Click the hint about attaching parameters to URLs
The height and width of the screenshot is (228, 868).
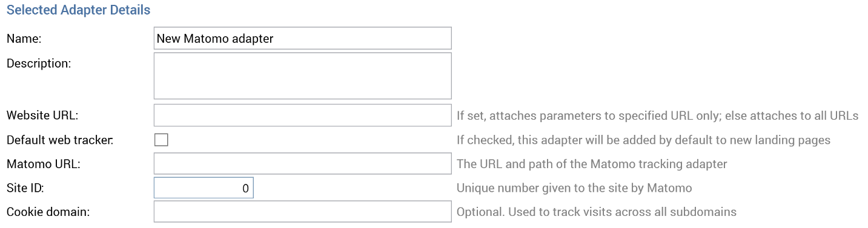pos(658,115)
